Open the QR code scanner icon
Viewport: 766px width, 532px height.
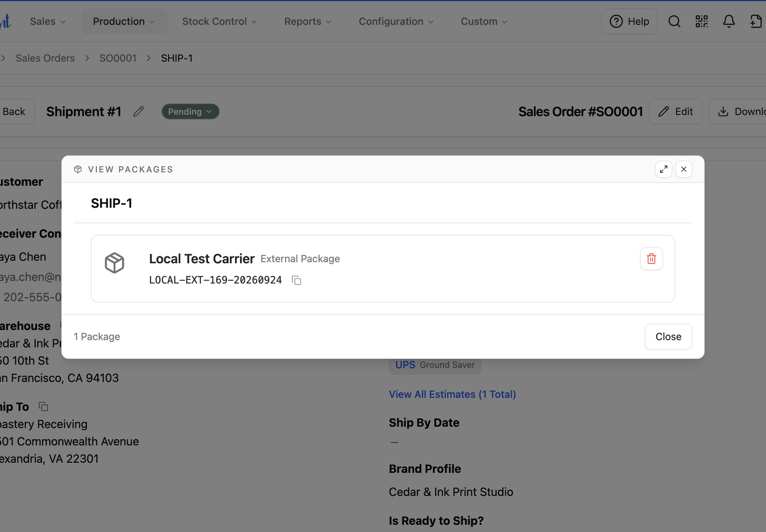click(x=702, y=21)
